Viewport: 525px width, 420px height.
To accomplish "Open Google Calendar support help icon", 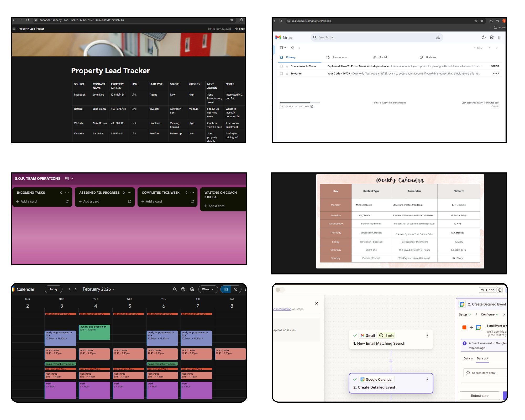I will coord(183,289).
